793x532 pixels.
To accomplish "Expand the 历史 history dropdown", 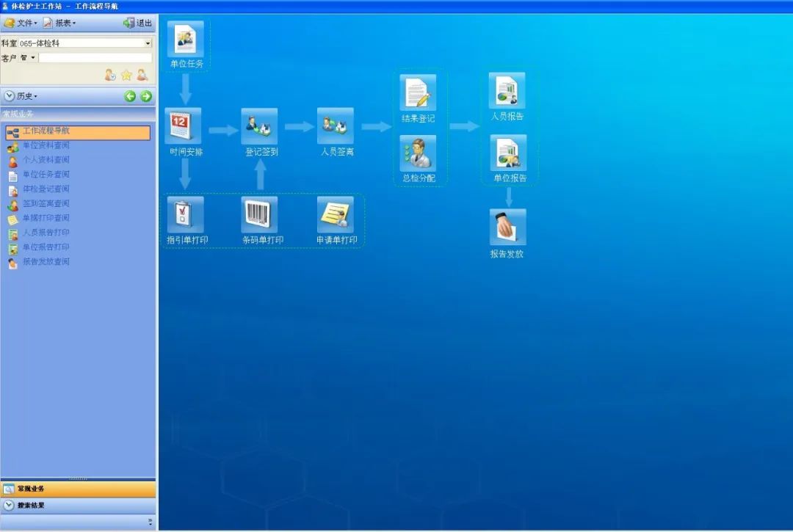I will click(x=22, y=96).
